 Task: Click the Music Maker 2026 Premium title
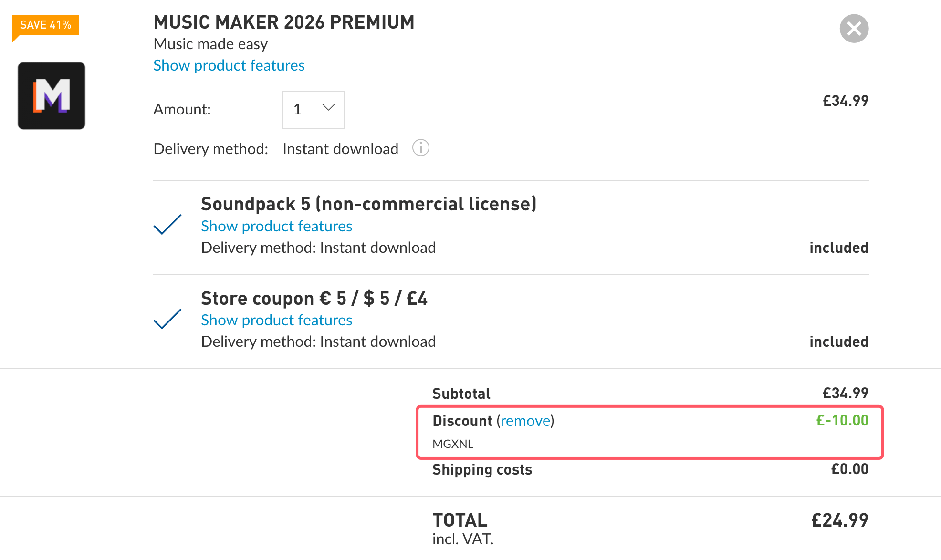click(284, 22)
